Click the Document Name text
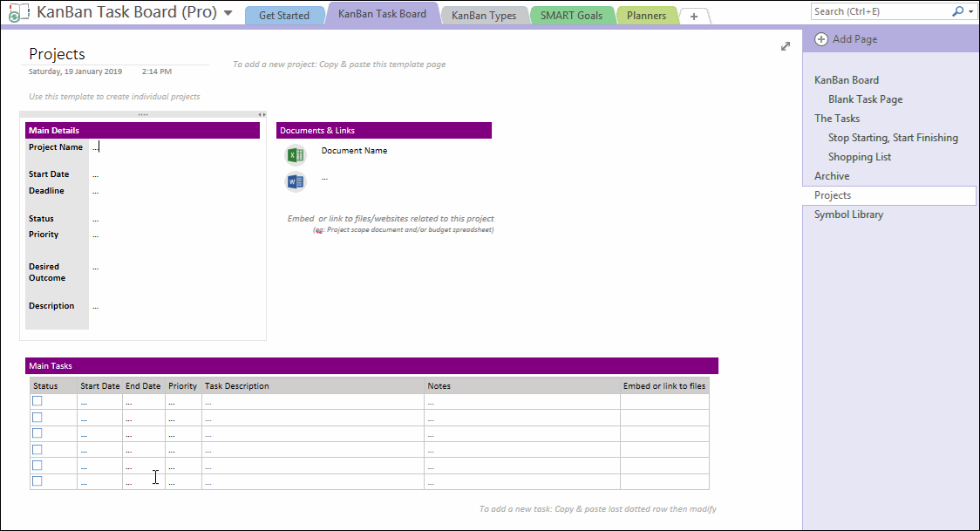 (354, 151)
